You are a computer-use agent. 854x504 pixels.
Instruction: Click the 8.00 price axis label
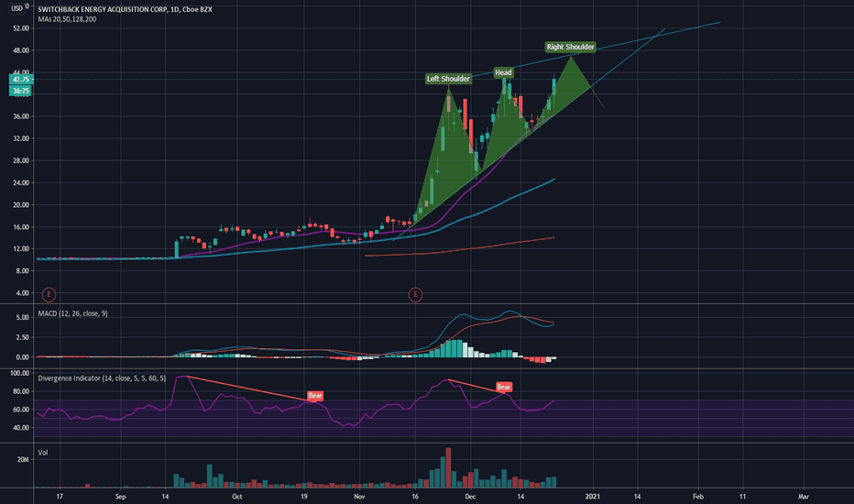[22, 271]
